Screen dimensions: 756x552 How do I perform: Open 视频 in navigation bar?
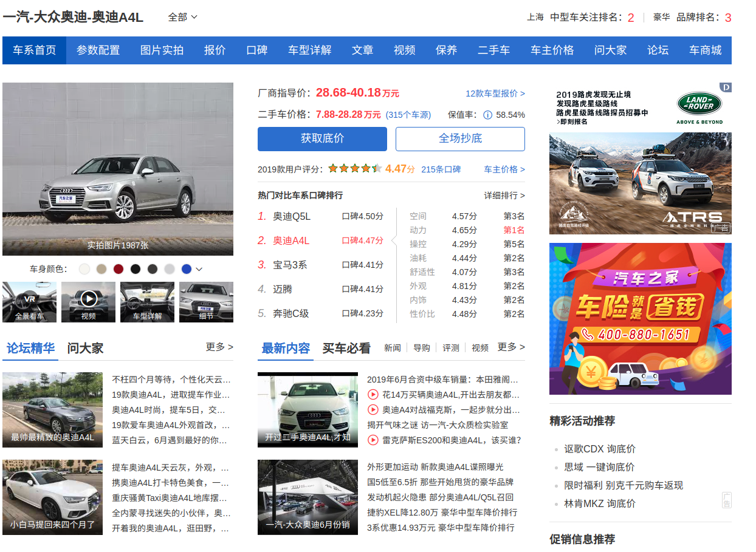405,50
